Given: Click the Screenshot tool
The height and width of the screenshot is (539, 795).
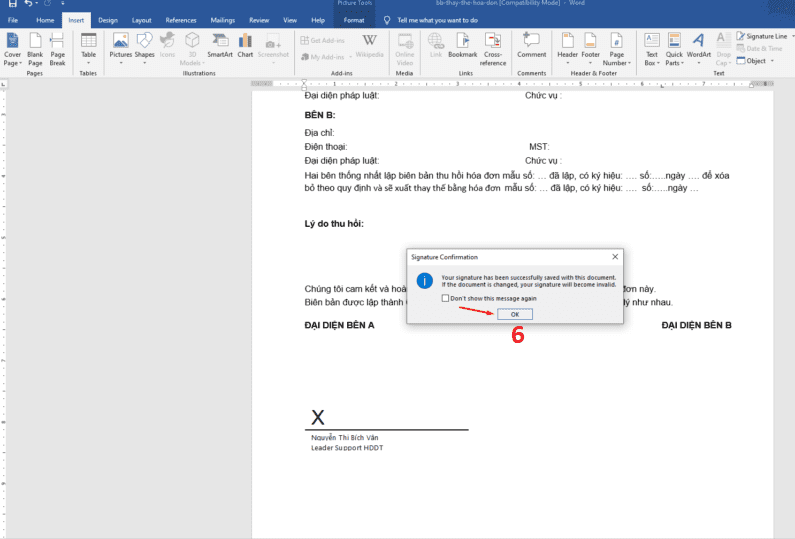Looking at the screenshot, I should [x=273, y=49].
